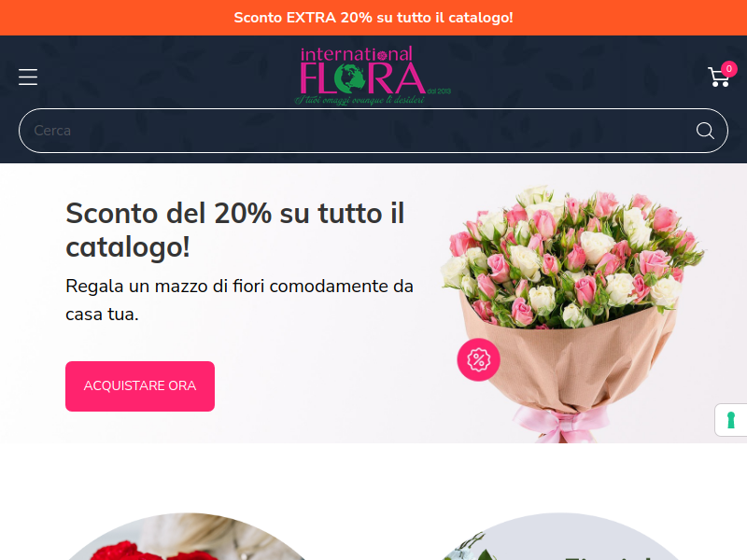
Task: Open the hamburger navigation menu
Action: click(28, 77)
